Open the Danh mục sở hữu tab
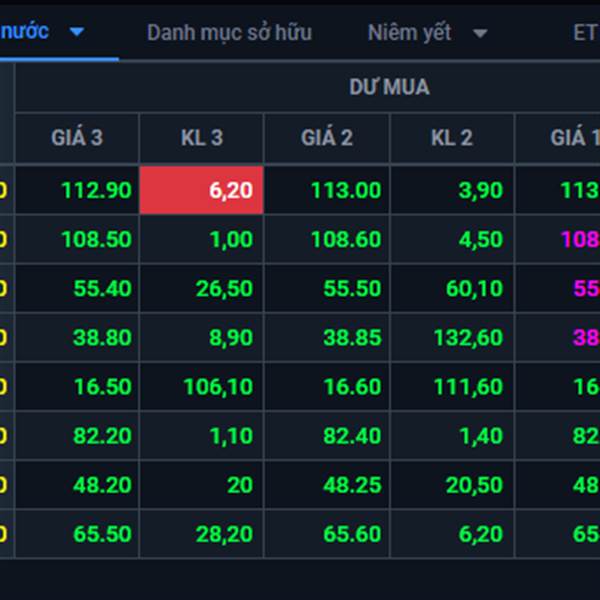 pyautogui.click(x=229, y=33)
